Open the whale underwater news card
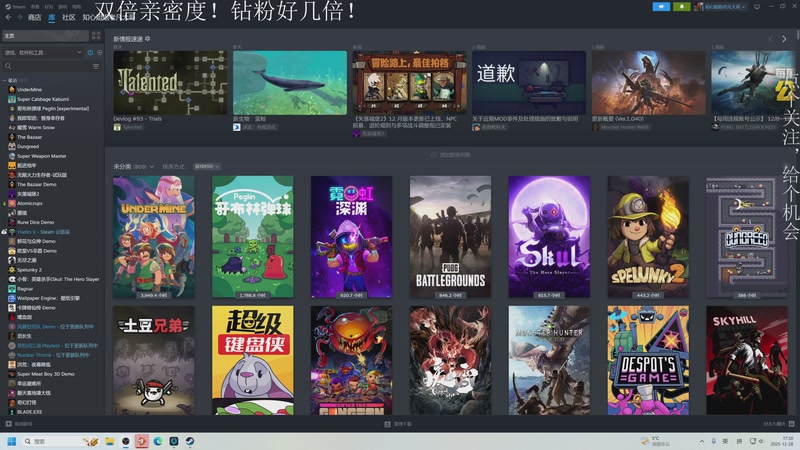Viewport: 800px width, 450px height. point(290,83)
